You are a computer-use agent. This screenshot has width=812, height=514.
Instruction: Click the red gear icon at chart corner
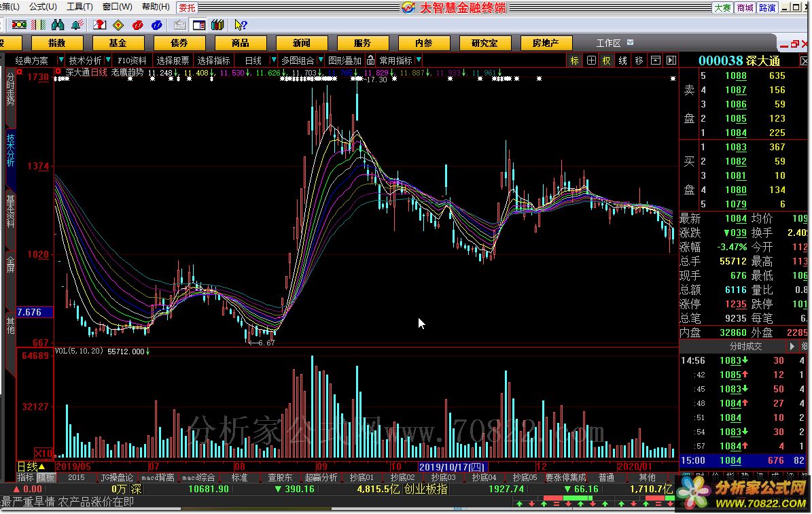19,72
